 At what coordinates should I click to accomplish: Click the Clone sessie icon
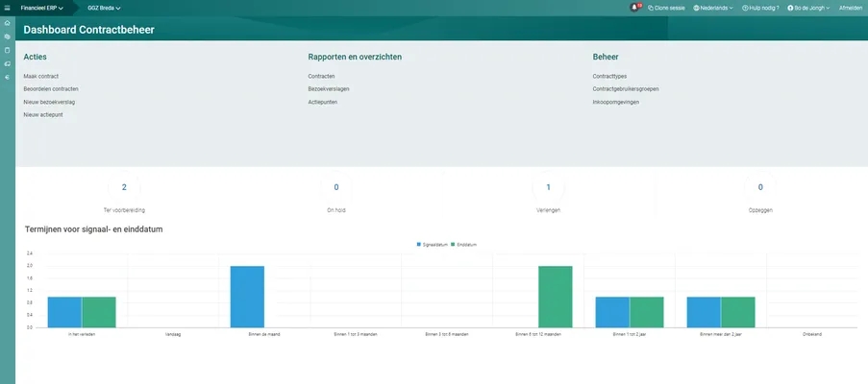651,8
